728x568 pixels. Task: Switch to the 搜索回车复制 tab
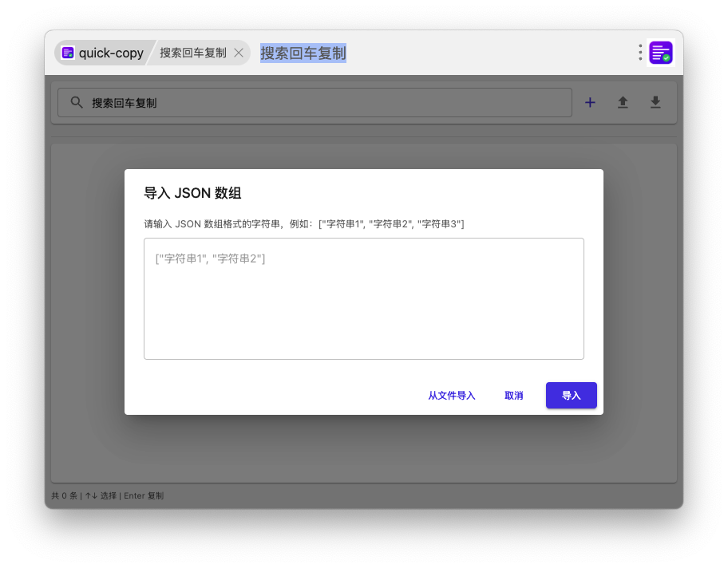[192, 53]
